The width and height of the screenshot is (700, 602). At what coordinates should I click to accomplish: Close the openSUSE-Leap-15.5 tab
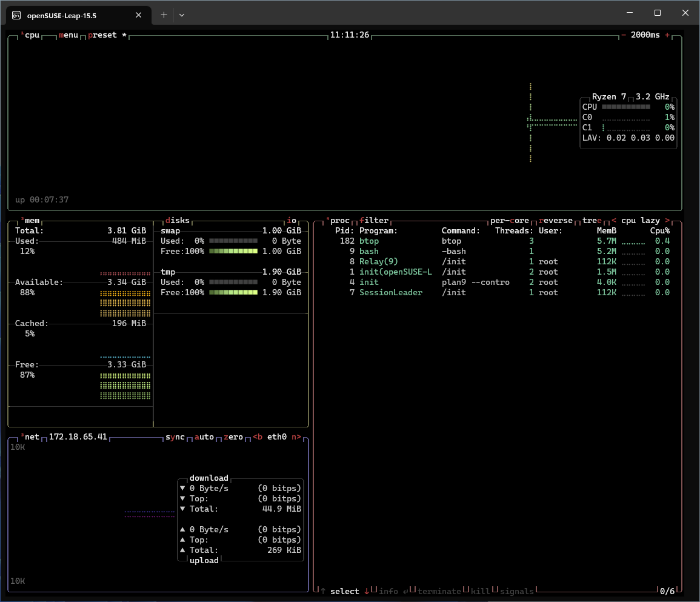(x=138, y=15)
